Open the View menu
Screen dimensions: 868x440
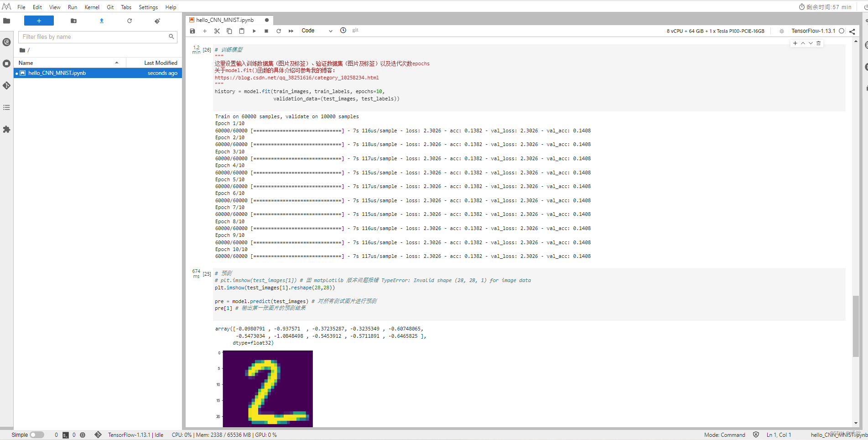tap(55, 7)
